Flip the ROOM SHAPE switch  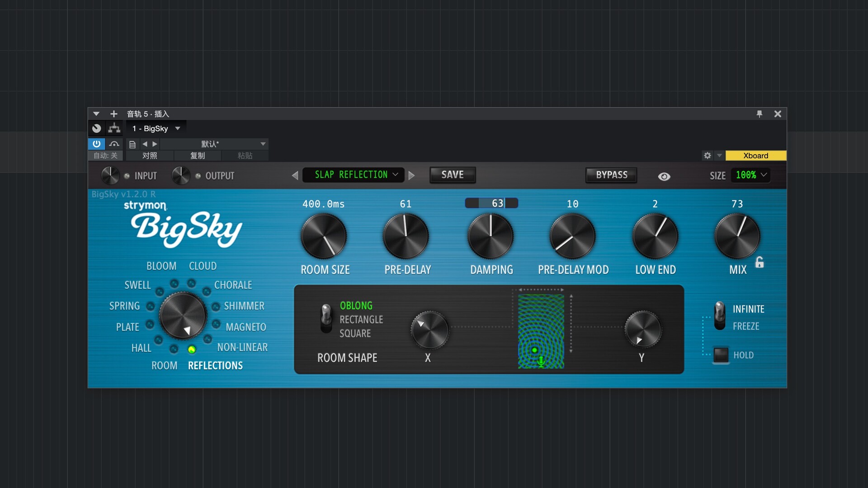click(325, 319)
